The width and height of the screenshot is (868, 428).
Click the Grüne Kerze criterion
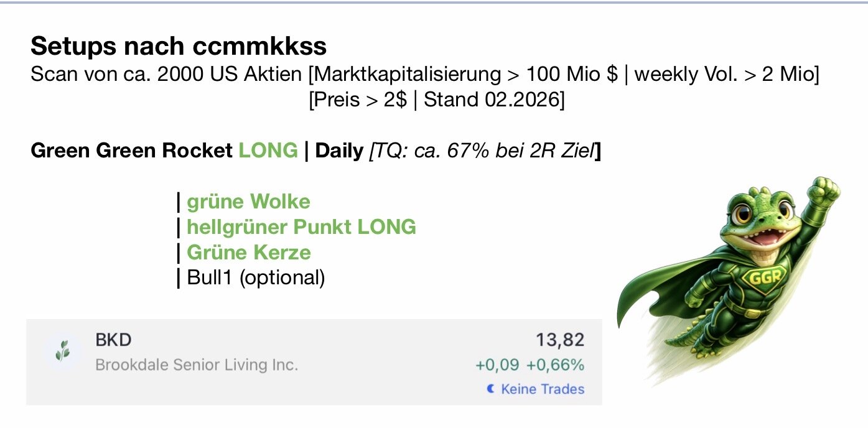tap(248, 253)
